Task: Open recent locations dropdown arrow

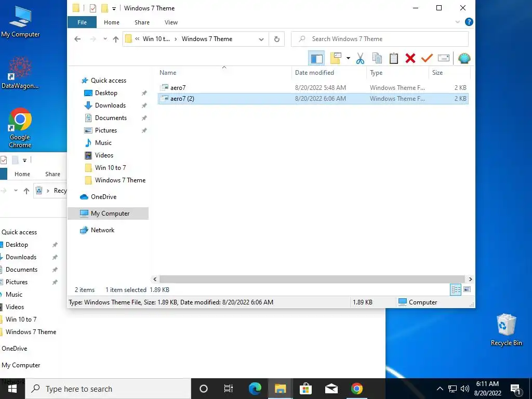Action: coord(105,38)
